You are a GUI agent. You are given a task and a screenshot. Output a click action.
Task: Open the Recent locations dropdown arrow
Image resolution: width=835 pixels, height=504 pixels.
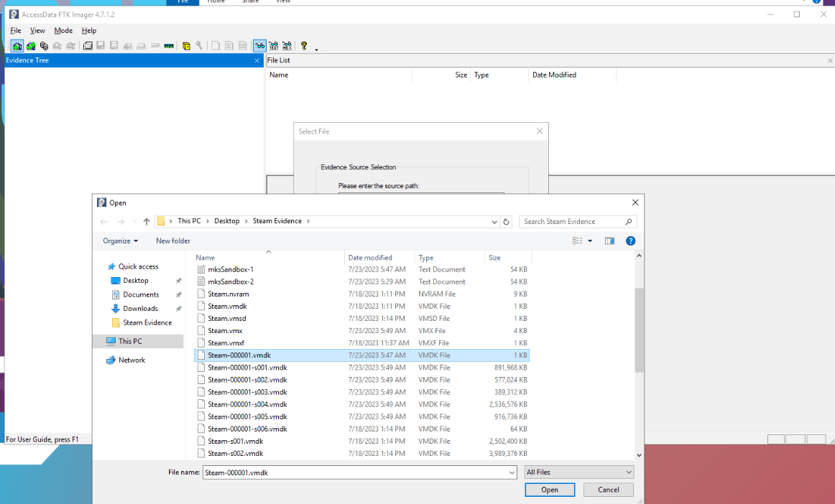pyautogui.click(x=134, y=221)
